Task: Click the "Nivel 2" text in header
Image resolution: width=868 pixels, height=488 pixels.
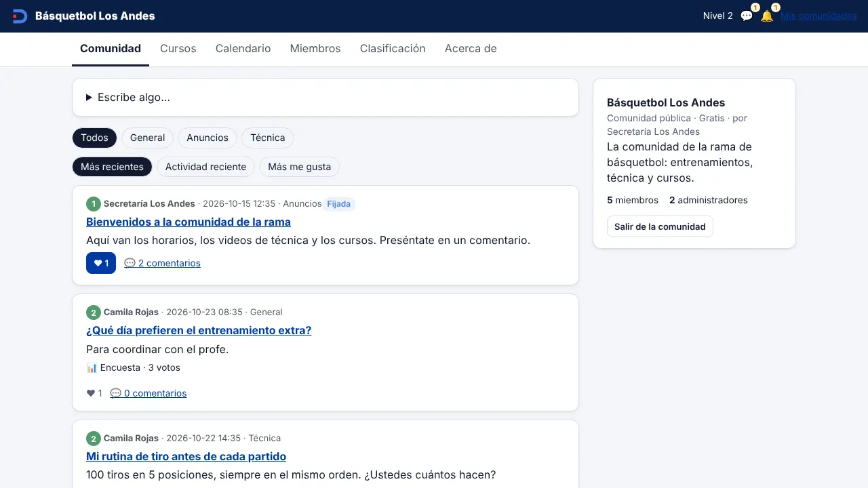Action: 718,16
